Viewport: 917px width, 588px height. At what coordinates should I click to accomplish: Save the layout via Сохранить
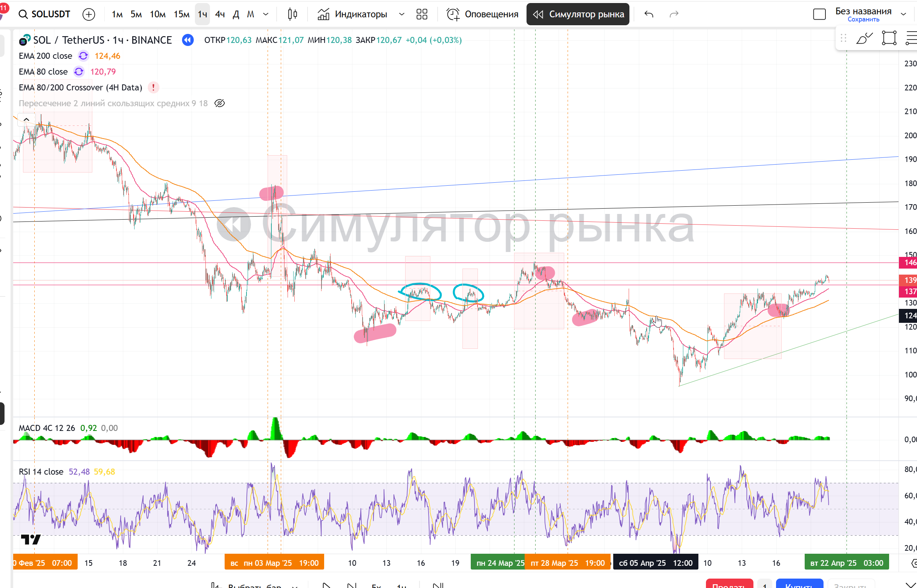point(863,20)
